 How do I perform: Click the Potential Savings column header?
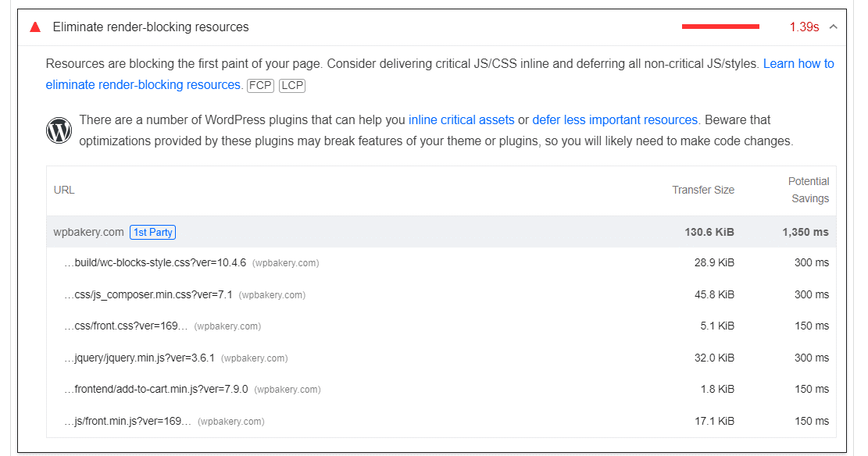[x=809, y=190]
